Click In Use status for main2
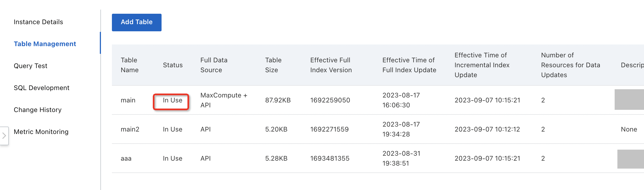 (173, 129)
